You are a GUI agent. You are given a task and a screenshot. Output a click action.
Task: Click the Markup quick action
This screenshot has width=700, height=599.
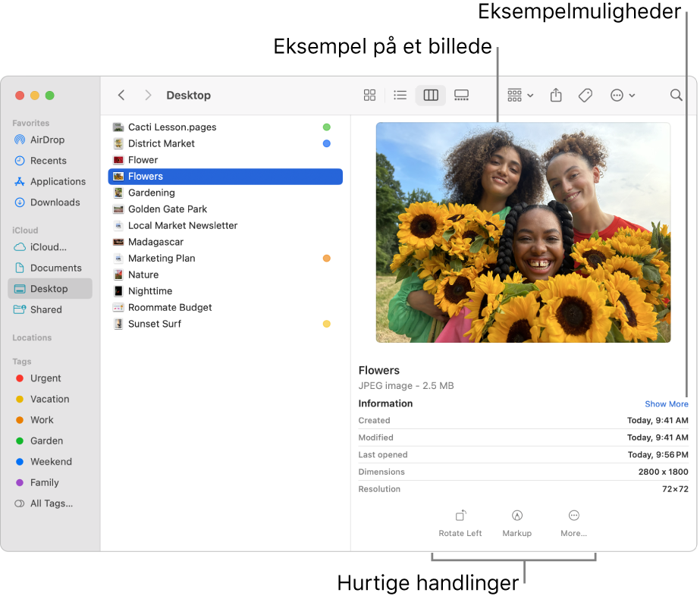pos(517,524)
